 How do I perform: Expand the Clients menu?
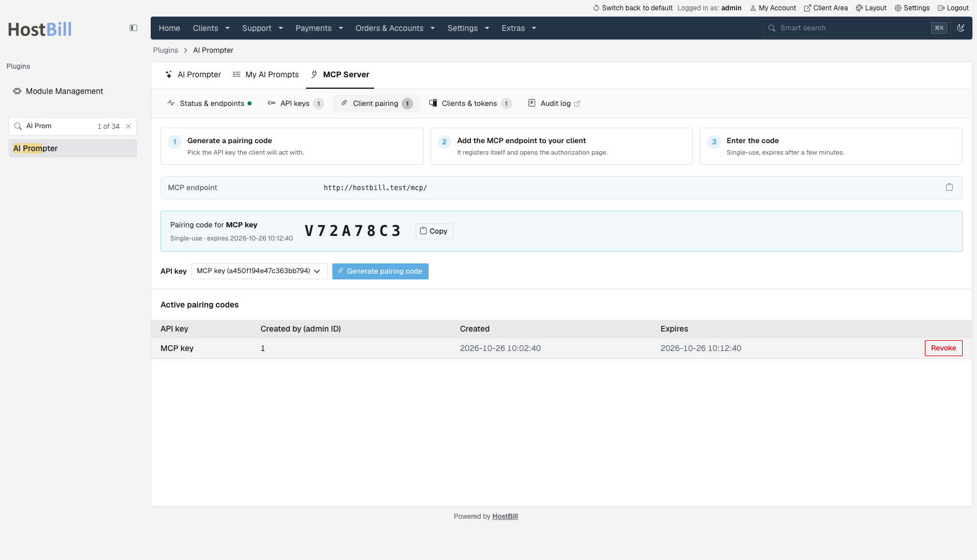pos(211,28)
